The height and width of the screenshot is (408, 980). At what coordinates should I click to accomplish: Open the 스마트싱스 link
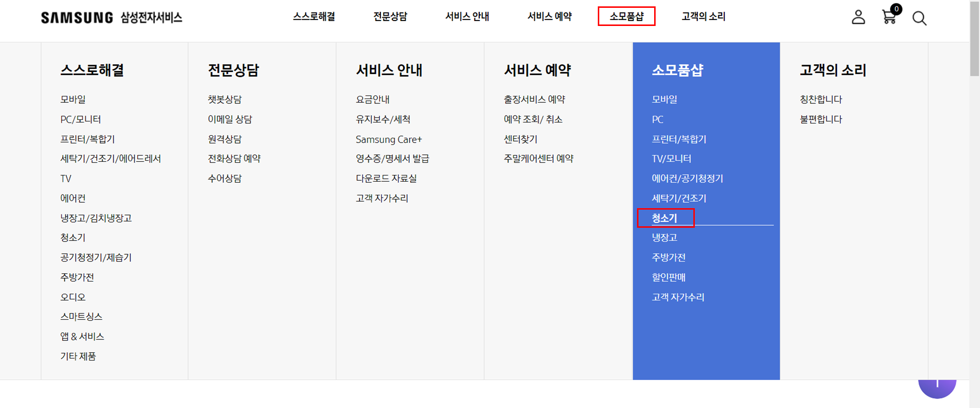pos(81,317)
